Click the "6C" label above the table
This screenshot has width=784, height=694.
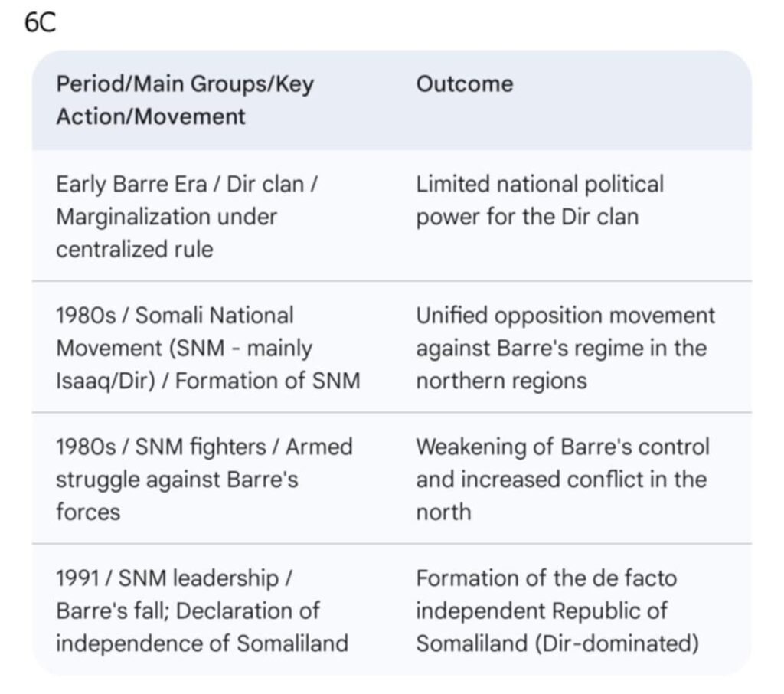41,23
